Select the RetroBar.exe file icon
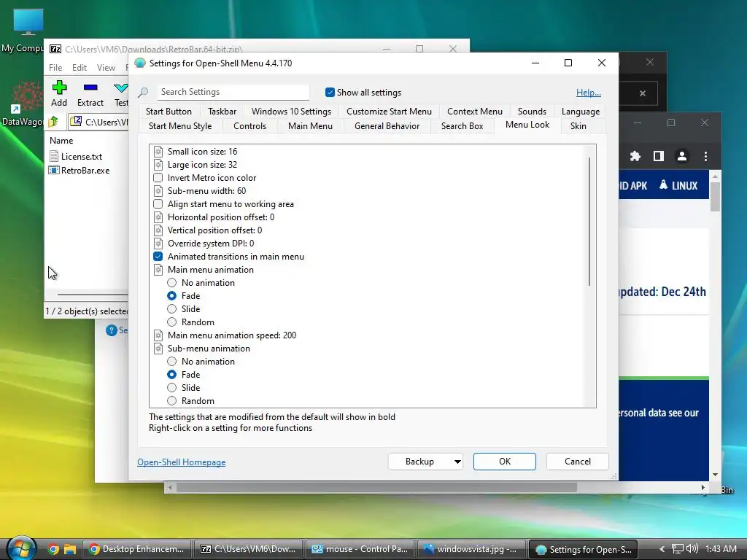747x560 pixels. 54,170
